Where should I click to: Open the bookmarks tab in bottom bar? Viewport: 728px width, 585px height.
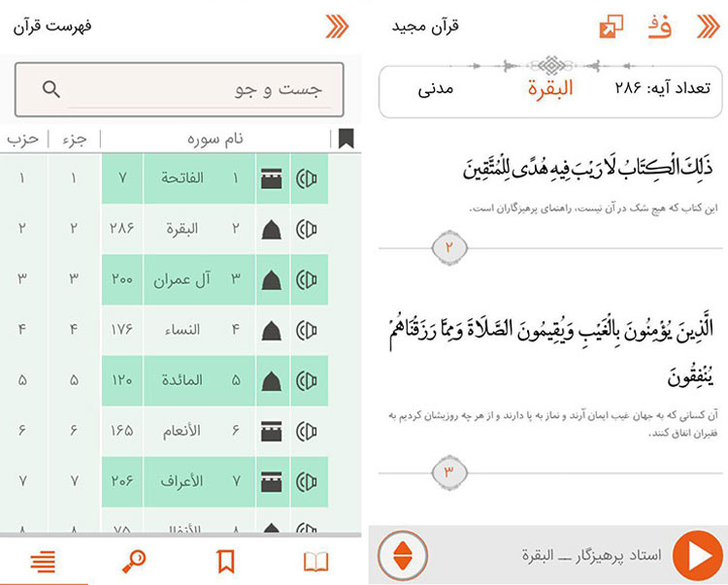pyautogui.click(x=225, y=561)
